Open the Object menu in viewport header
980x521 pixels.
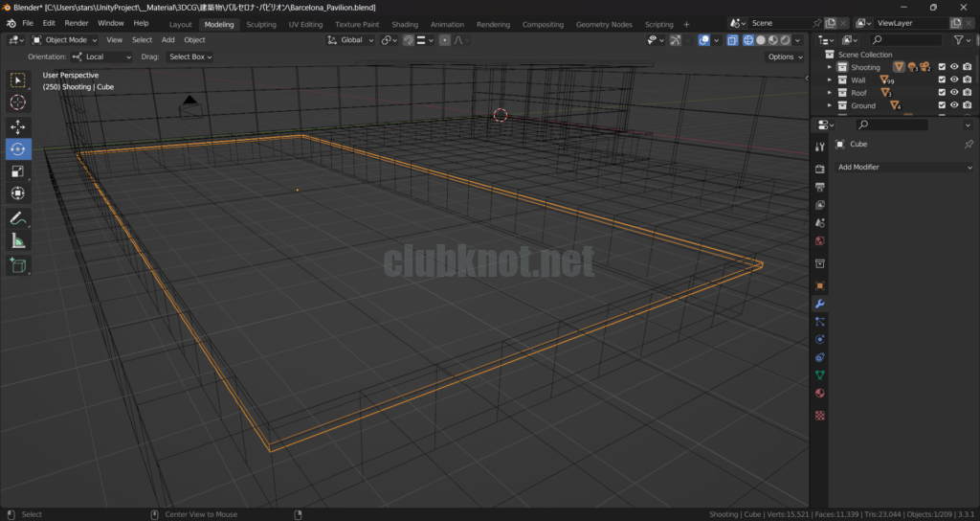tap(194, 40)
